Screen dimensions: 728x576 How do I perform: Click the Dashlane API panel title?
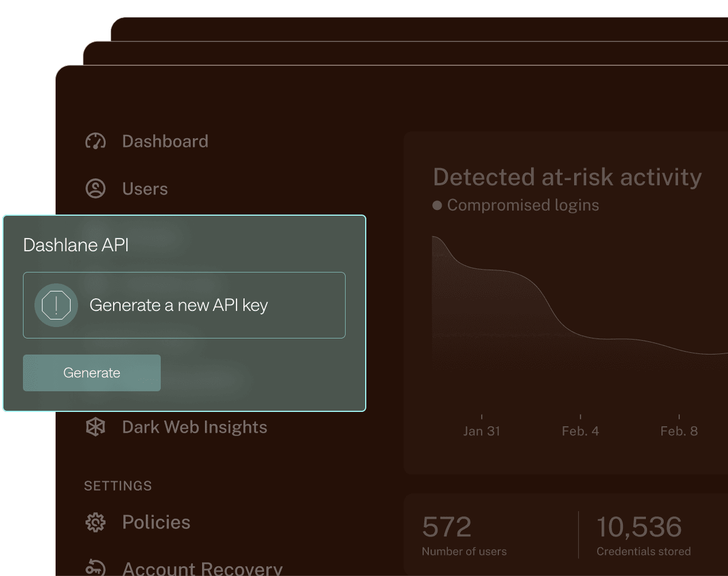[75, 245]
